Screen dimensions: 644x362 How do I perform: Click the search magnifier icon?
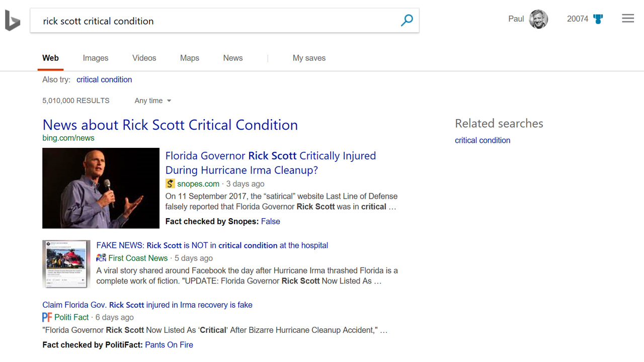point(407,21)
